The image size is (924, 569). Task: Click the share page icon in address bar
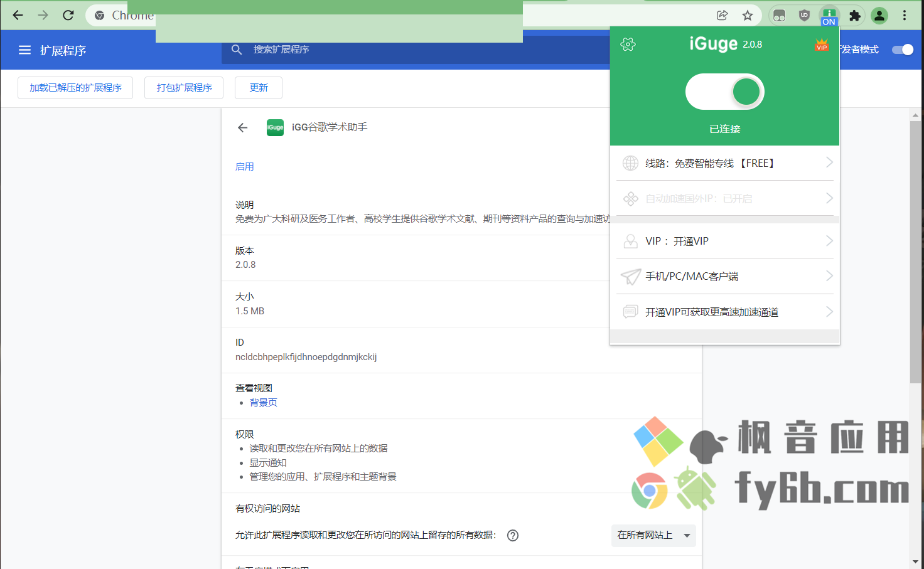pos(723,16)
